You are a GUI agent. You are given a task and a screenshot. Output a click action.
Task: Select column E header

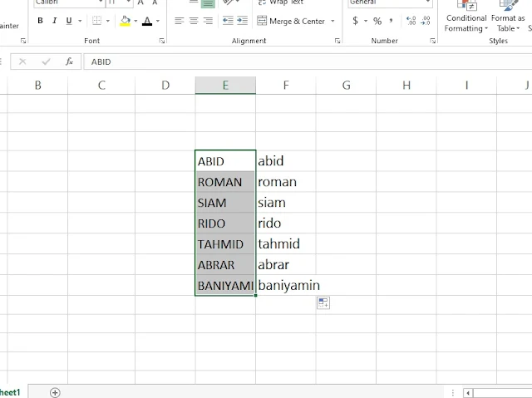point(225,85)
